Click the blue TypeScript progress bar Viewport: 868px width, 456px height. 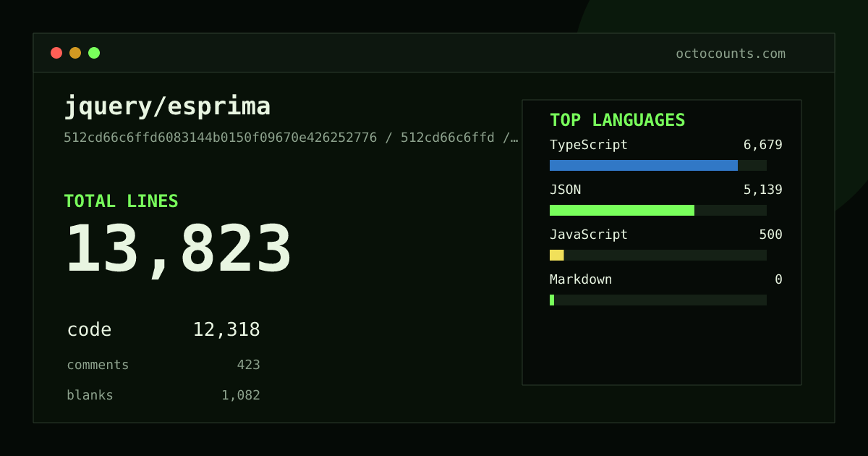point(644,165)
